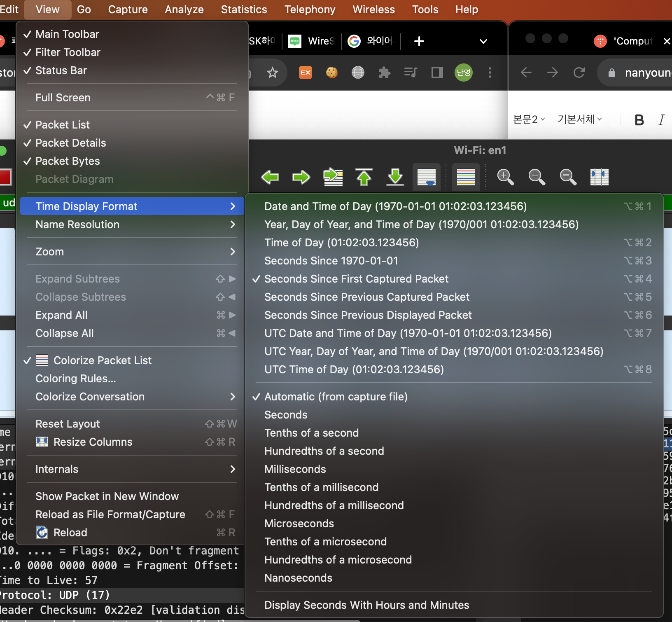672x622 pixels.
Task: Choose Coloring Rules... menu item
Action: [132, 379]
